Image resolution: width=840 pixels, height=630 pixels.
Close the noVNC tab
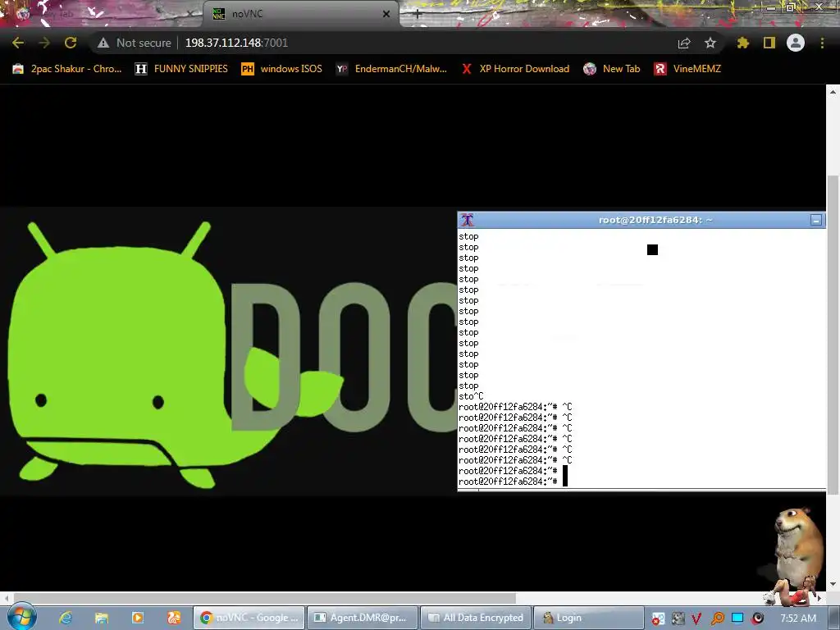point(386,14)
